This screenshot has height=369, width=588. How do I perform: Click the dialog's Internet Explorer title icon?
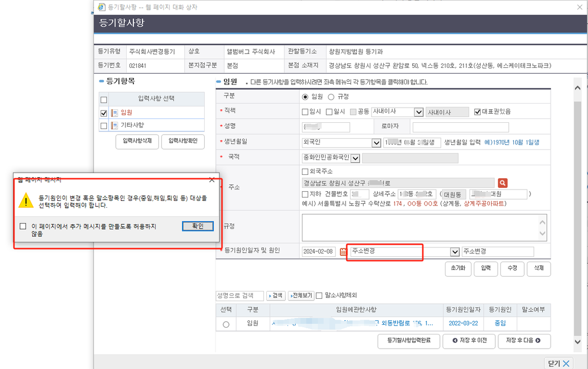click(x=102, y=7)
